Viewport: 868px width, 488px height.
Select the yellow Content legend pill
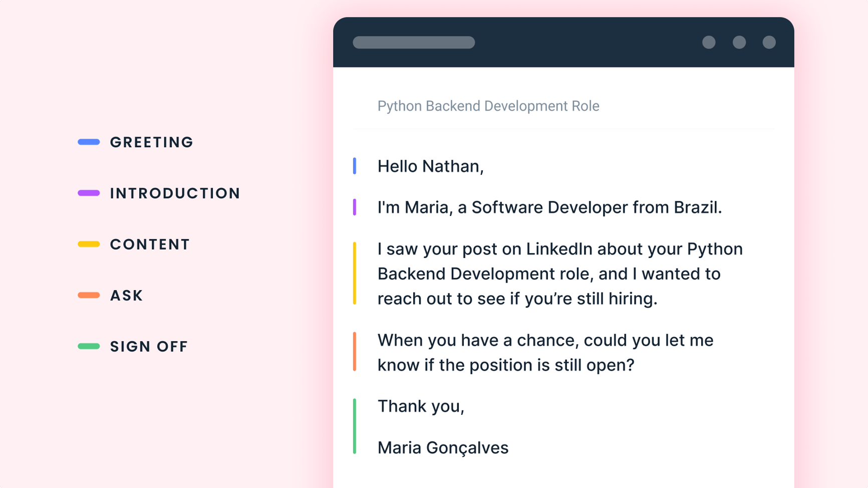(88, 244)
